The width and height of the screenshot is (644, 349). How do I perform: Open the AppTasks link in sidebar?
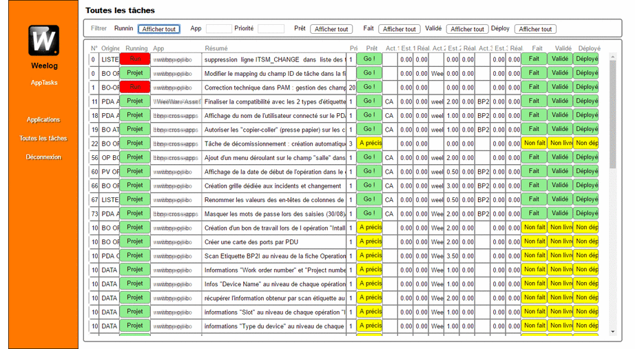(x=44, y=83)
